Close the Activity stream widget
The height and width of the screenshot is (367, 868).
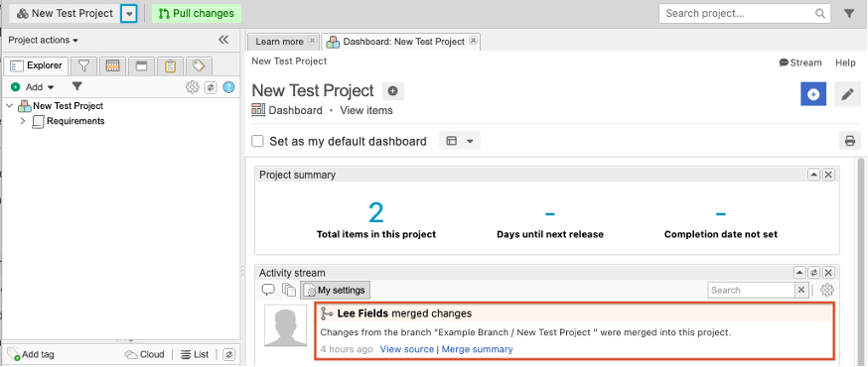(x=828, y=273)
